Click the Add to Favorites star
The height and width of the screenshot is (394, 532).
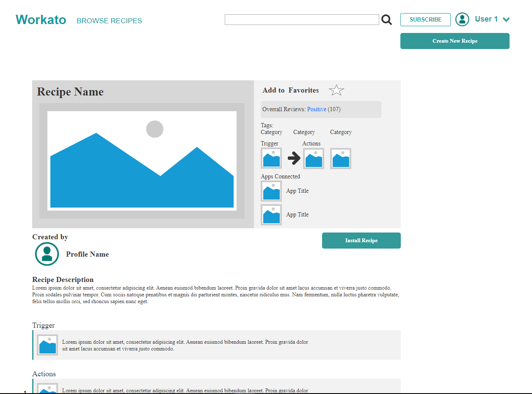coord(336,90)
